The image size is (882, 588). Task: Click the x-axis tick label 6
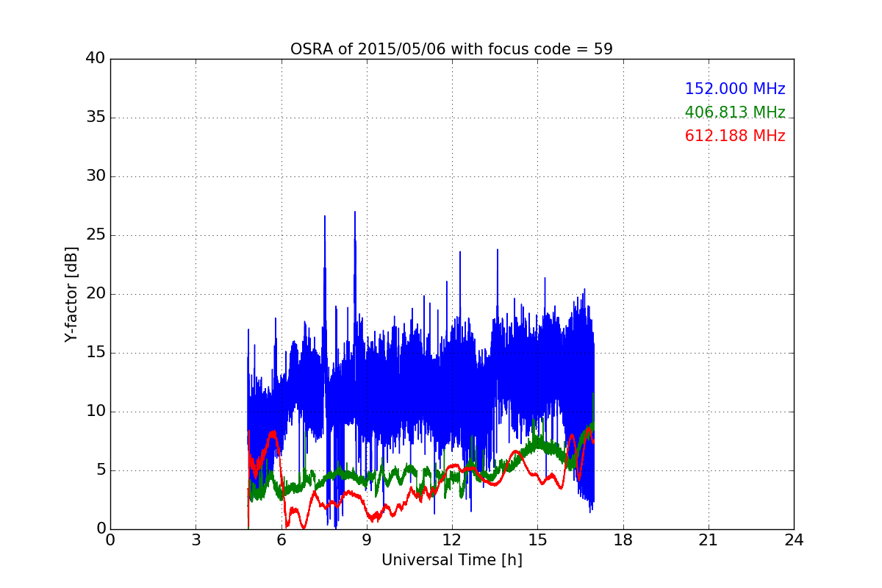(282, 540)
